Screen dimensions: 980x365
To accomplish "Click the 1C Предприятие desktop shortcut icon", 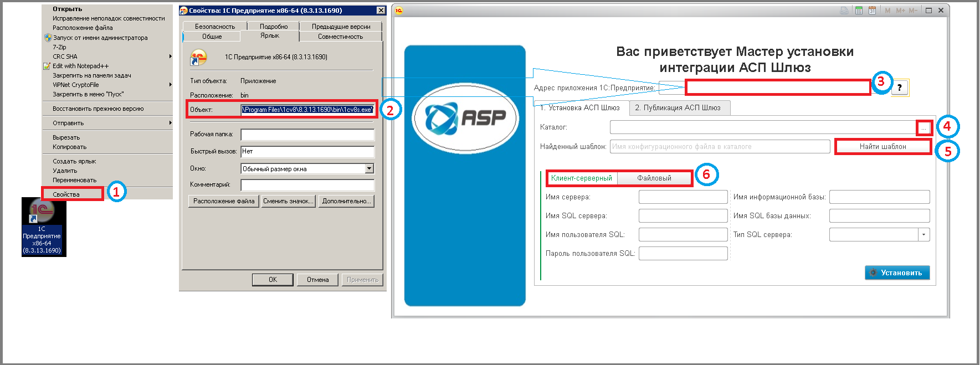I will coord(42,211).
